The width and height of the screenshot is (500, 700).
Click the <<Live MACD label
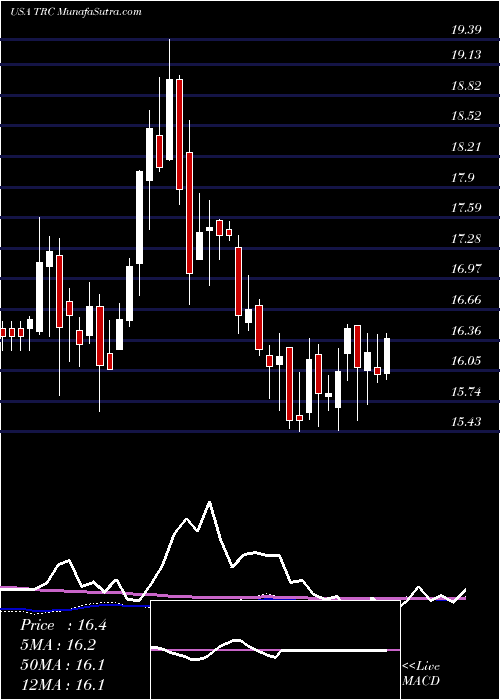pyautogui.click(x=421, y=674)
